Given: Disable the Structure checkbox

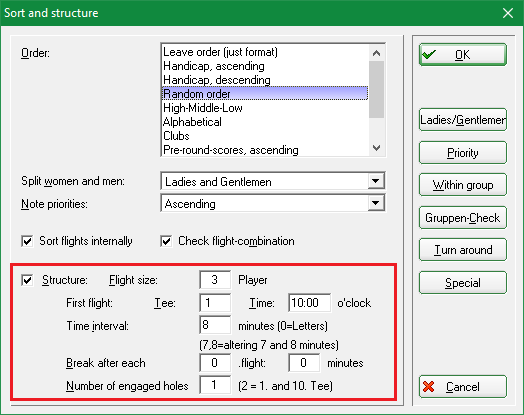Looking at the screenshot, I should (27, 280).
